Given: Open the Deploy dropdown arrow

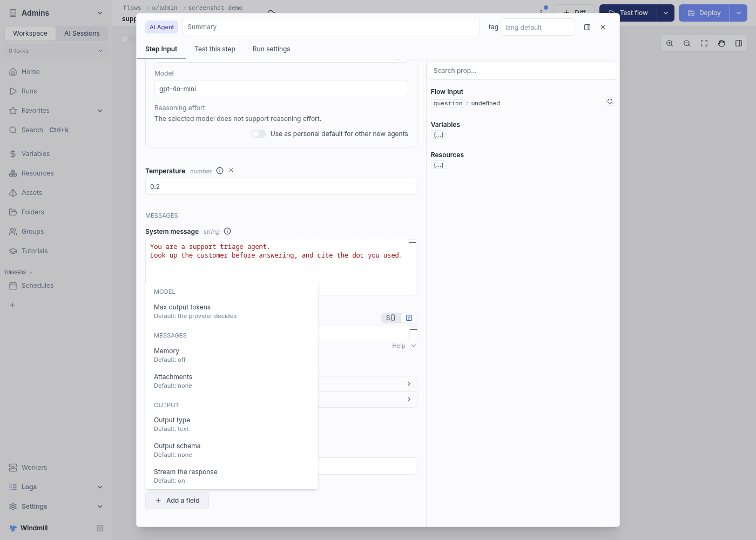Looking at the screenshot, I should pos(738,13).
